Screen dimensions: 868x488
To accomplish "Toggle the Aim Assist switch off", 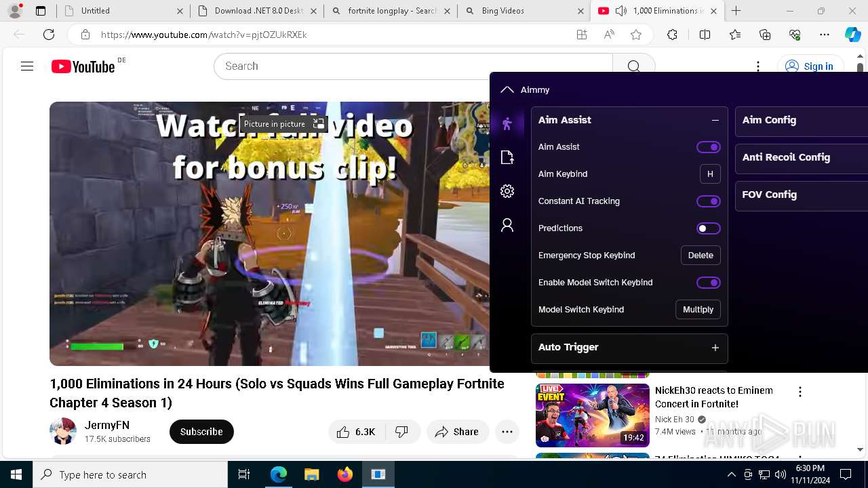I will coord(708,147).
